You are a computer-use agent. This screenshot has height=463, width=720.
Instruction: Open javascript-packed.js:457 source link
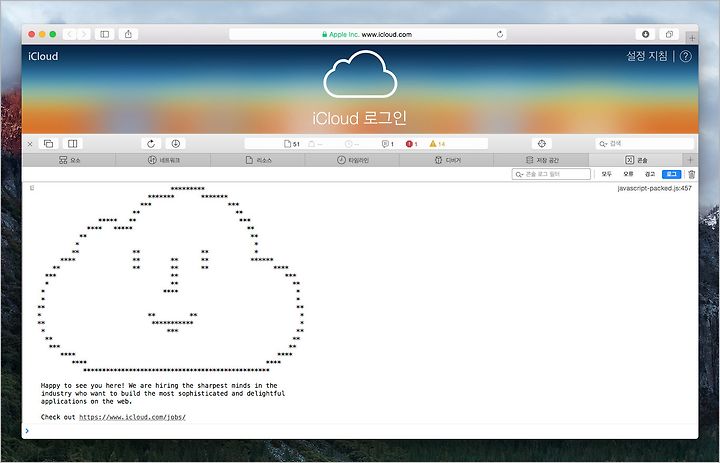[x=654, y=188]
